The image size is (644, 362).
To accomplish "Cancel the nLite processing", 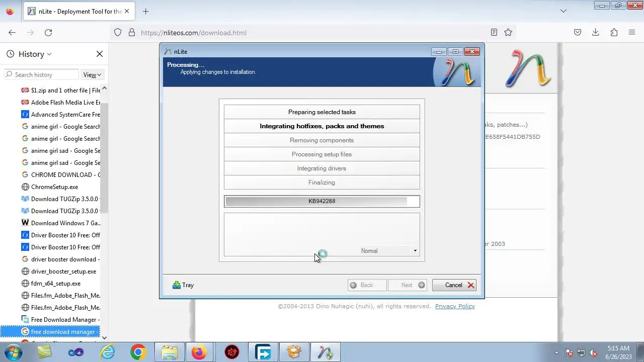I will coord(454,285).
